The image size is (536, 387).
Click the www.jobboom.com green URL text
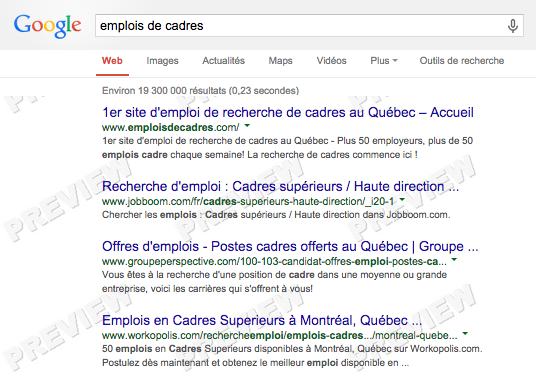tap(248, 201)
